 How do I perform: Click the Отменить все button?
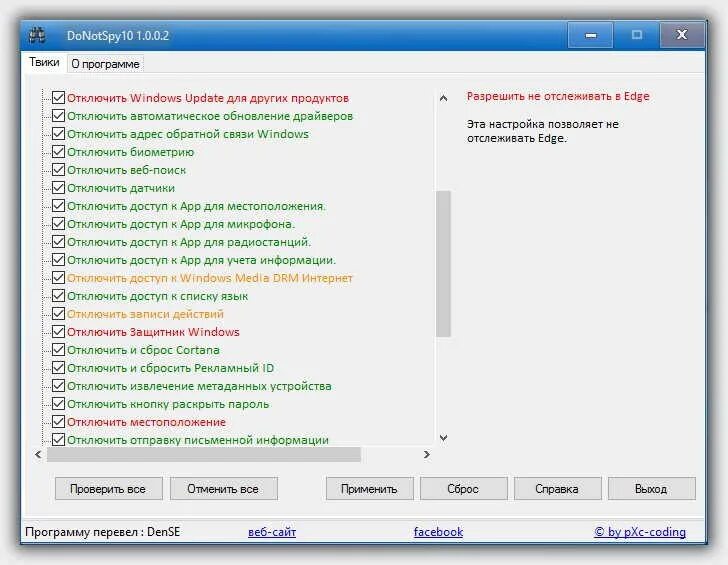point(224,488)
